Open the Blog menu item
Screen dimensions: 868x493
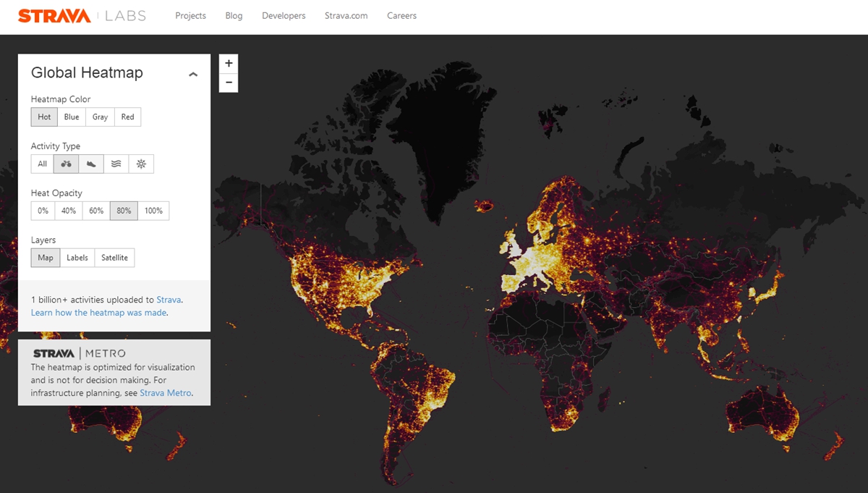[234, 16]
